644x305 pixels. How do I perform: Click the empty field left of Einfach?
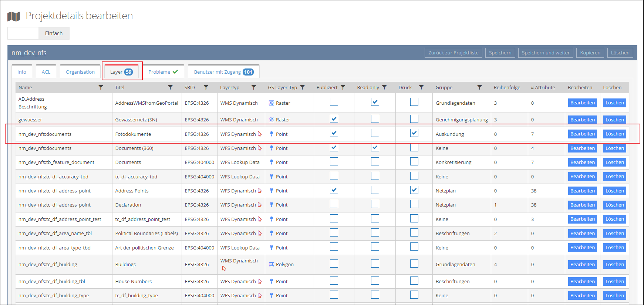(23, 33)
